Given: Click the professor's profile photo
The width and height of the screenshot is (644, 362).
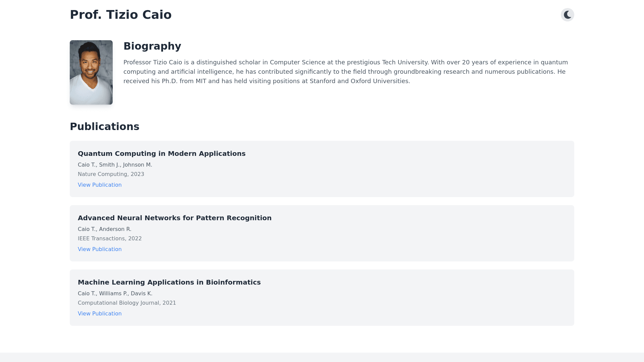Looking at the screenshot, I should (x=91, y=72).
